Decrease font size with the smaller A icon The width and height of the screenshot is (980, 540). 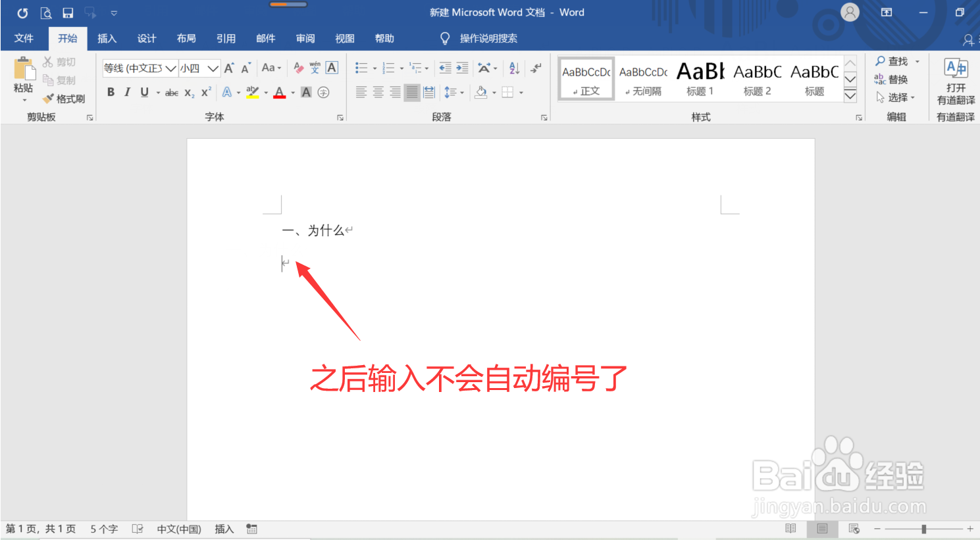coord(245,68)
